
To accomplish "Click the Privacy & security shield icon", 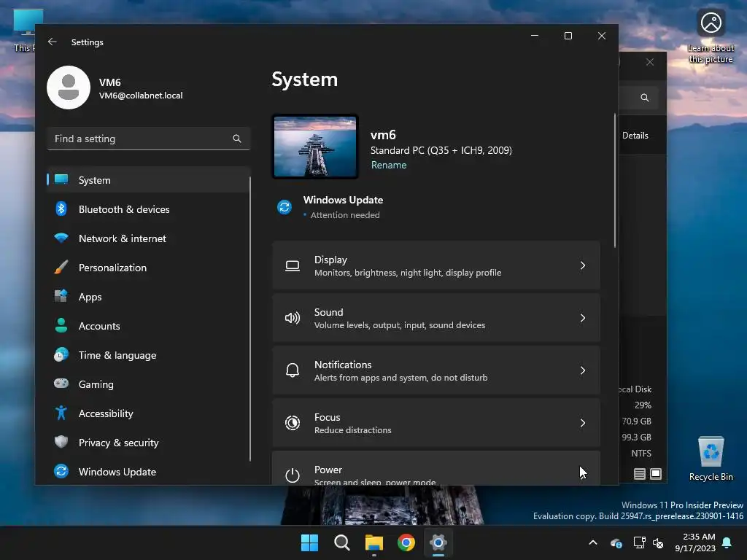I will click(61, 442).
